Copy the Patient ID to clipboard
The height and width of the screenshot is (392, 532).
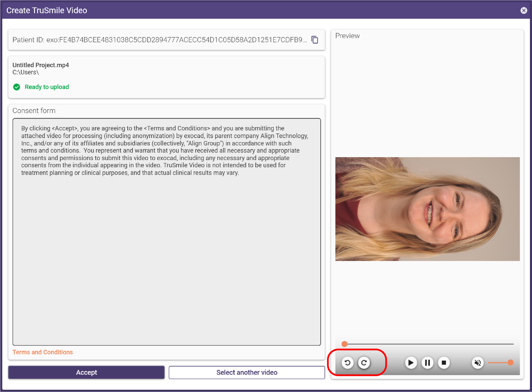pos(315,40)
